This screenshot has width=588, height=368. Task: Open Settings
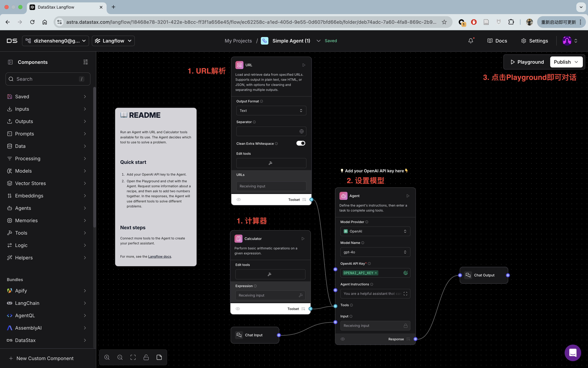[534, 41]
